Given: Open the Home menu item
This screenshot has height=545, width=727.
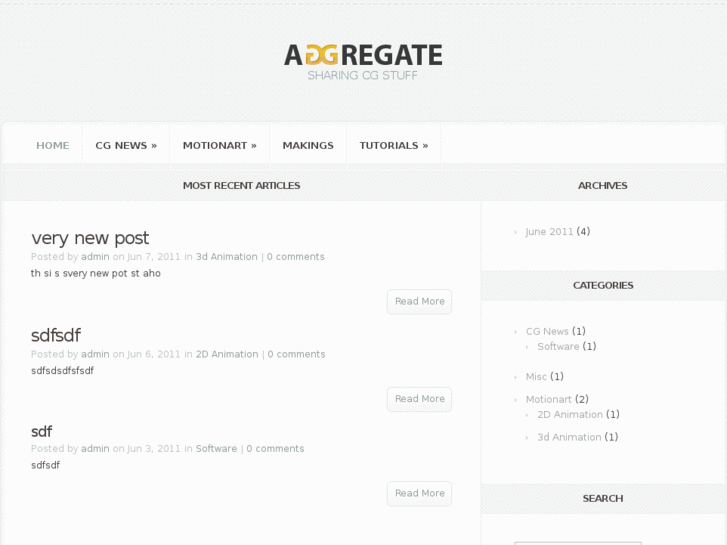Looking at the screenshot, I should (x=52, y=146).
